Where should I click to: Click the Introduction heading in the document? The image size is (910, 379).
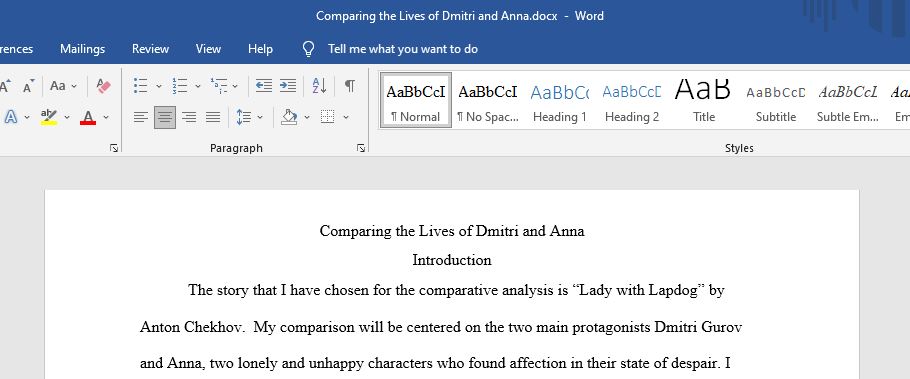click(452, 260)
